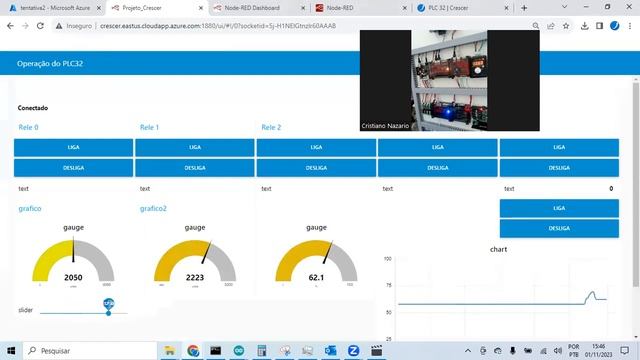Switch to tentativa2 - Microsoft Azure tab
The width and height of the screenshot is (640, 360).
(x=55, y=8)
